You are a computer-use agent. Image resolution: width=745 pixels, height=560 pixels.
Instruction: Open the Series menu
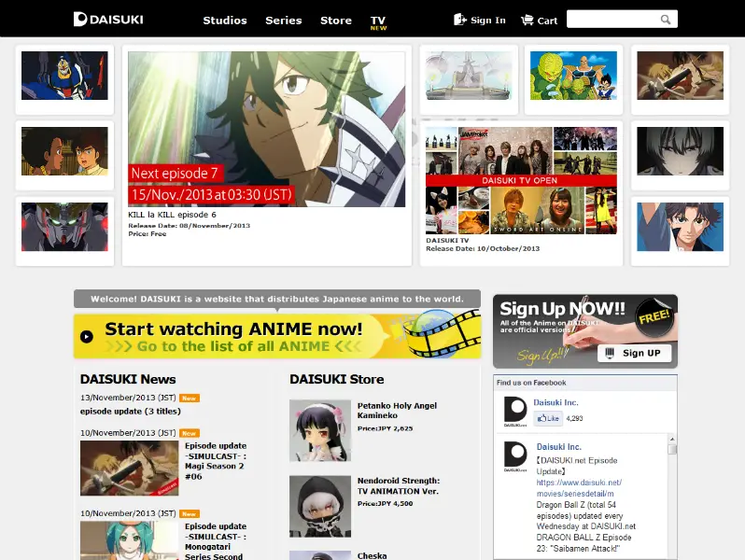click(284, 21)
